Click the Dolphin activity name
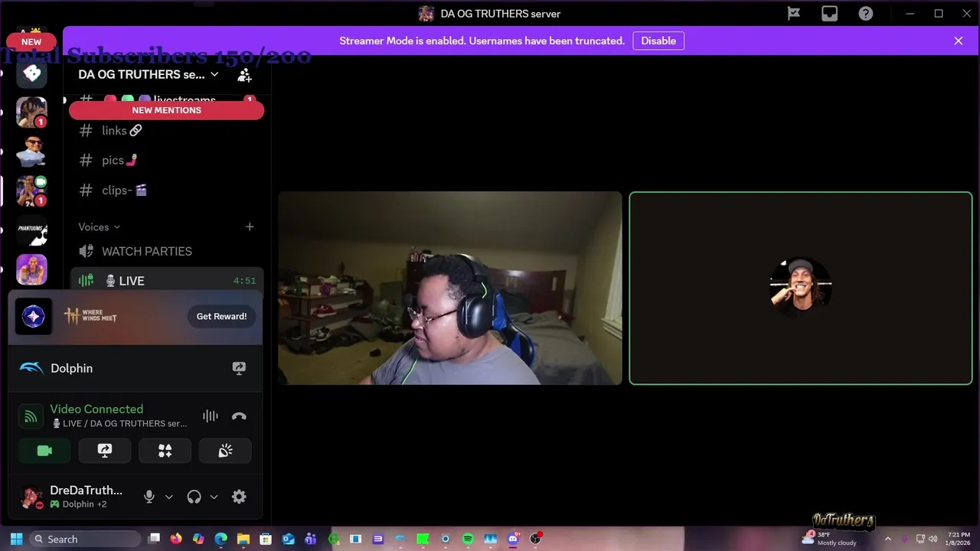 click(x=71, y=368)
